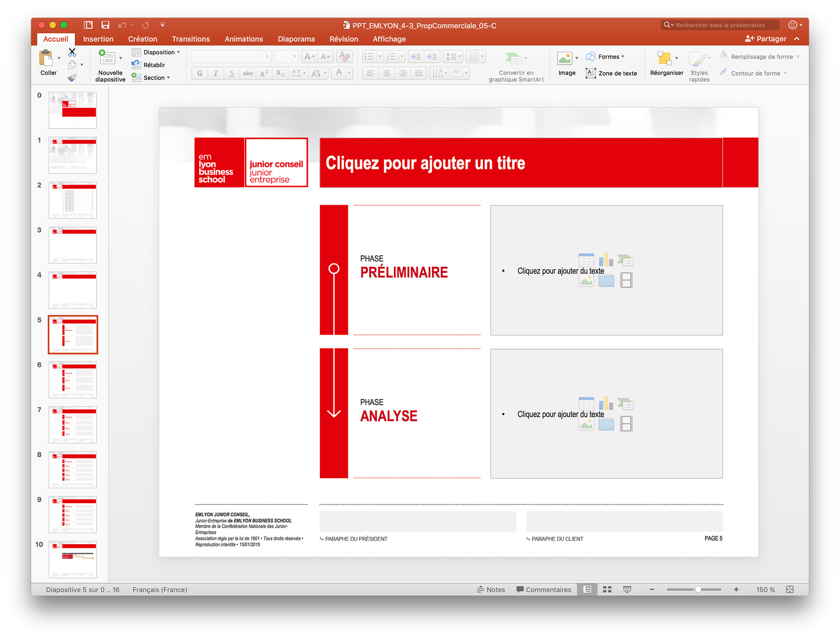Click the Coller paste icon
This screenshot has width=840, height=640.
[46, 58]
